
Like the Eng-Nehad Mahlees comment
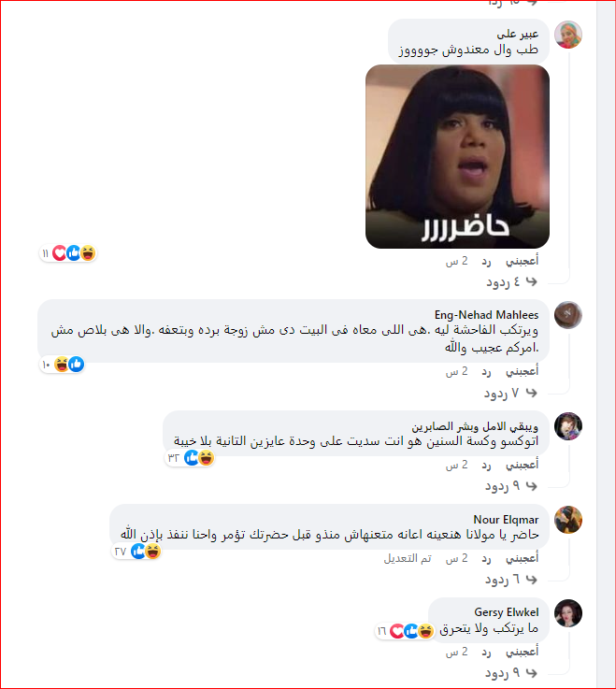click(522, 371)
